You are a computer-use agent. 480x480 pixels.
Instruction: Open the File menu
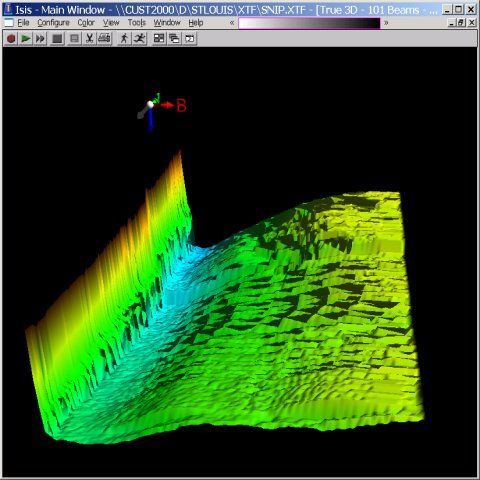pyautogui.click(x=23, y=23)
